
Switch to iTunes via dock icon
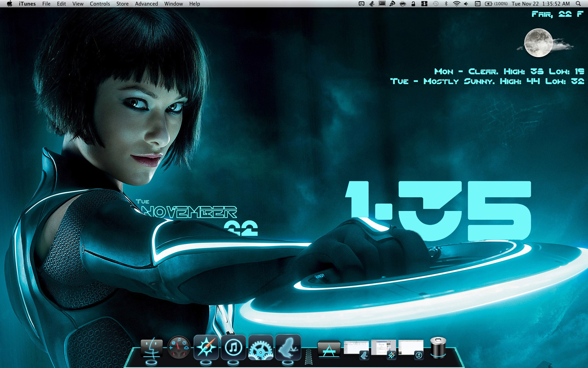click(x=233, y=348)
